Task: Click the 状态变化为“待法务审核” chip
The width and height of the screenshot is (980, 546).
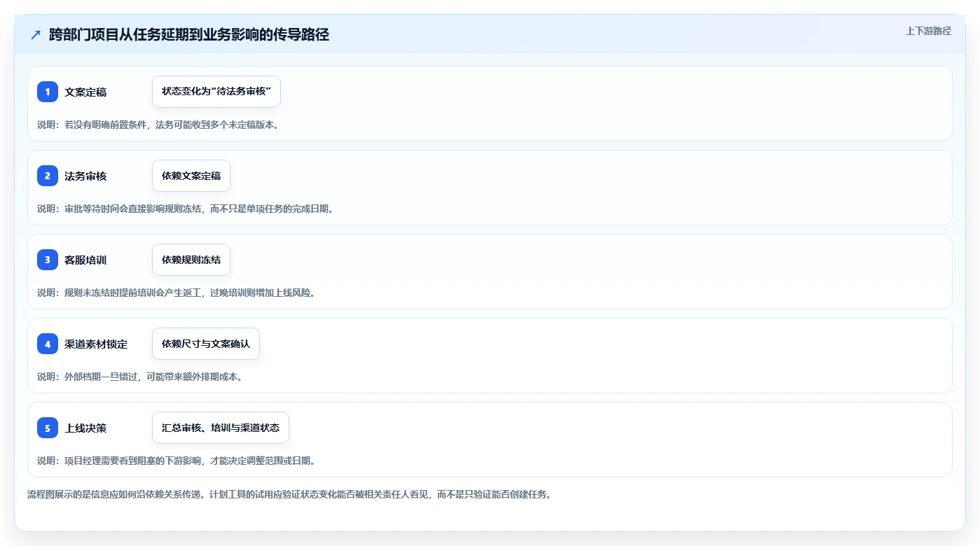Action: (216, 92)
